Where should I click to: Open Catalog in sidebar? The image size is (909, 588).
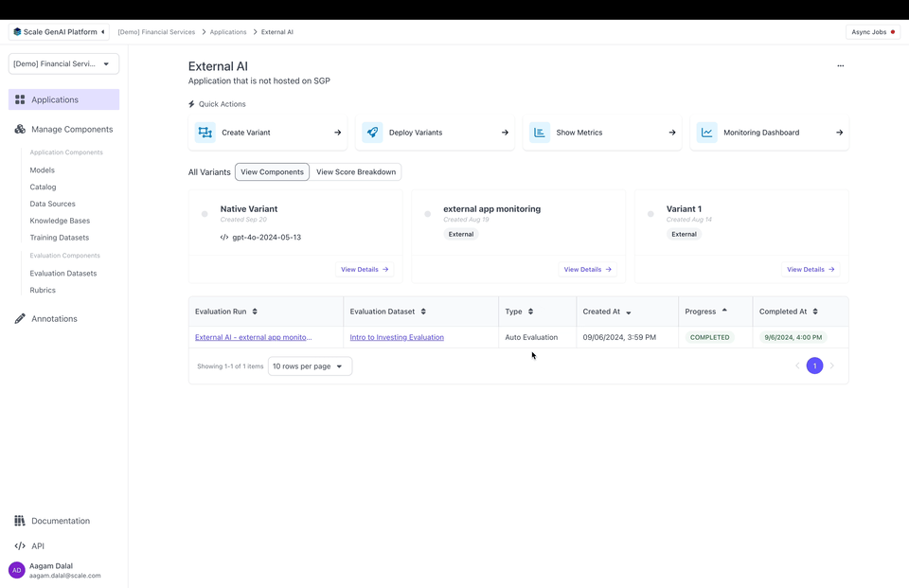click(x=43, y=187)
